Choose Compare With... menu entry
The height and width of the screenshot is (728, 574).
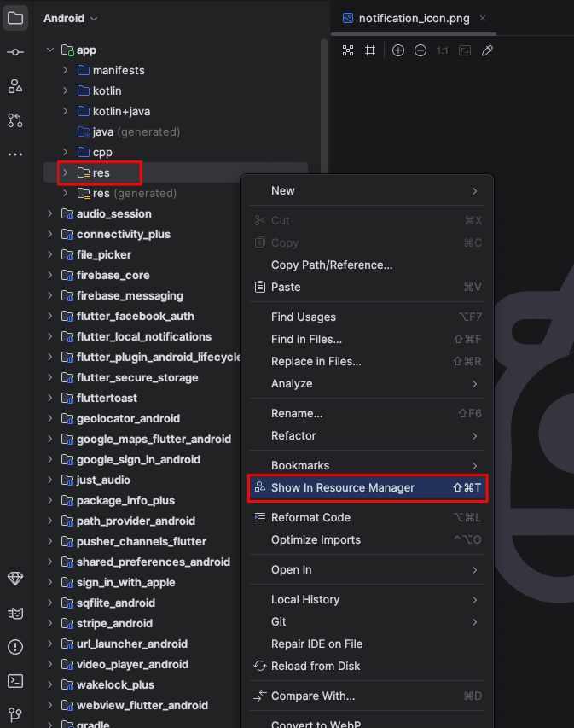pos(367,696)
